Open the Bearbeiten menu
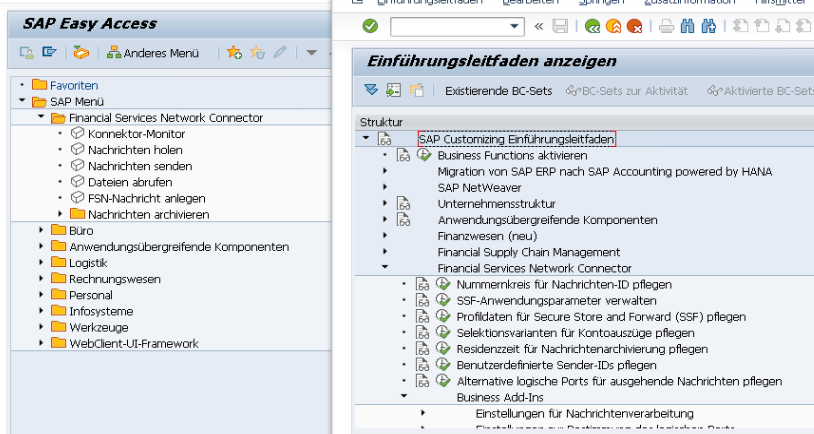814x434 pixels. coord(502,3)
